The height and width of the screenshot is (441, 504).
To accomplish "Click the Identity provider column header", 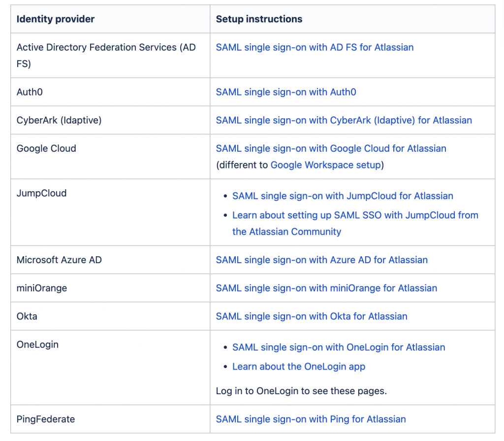I will tap(56, 19).
